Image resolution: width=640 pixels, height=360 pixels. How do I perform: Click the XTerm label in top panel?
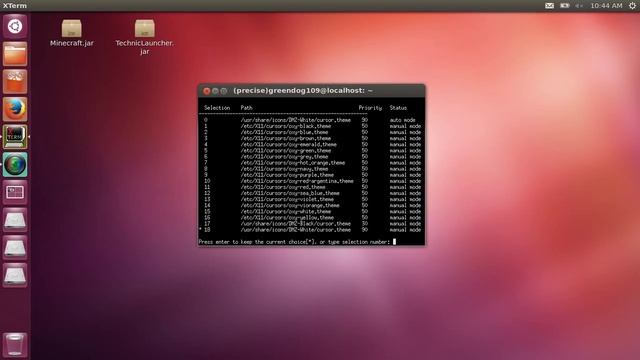tap(15, 6)
